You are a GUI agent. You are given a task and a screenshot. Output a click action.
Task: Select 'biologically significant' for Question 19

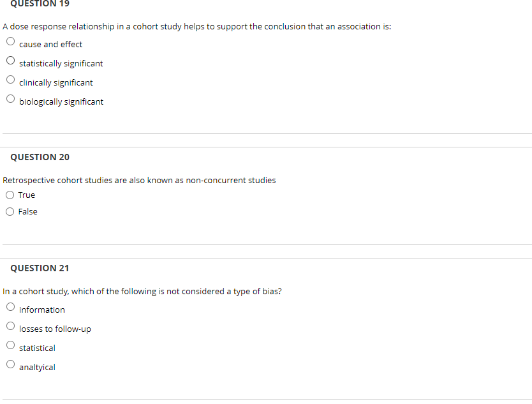(x=10, y=98)
